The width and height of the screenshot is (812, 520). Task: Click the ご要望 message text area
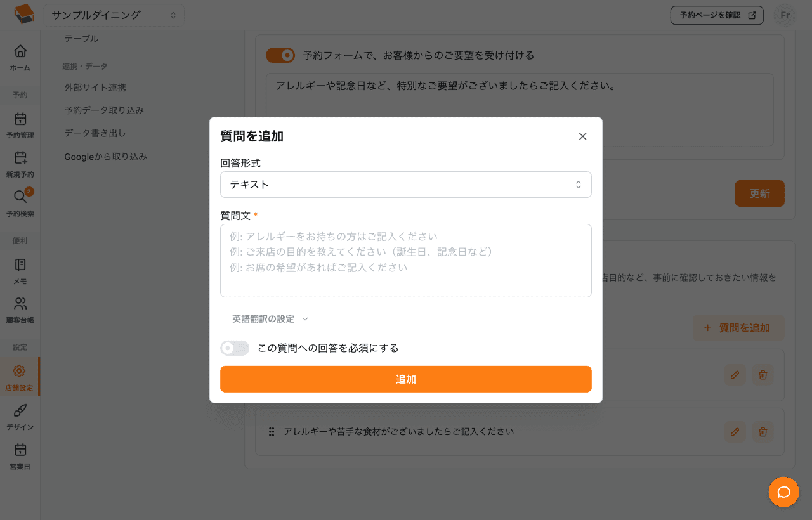point(520,110)
